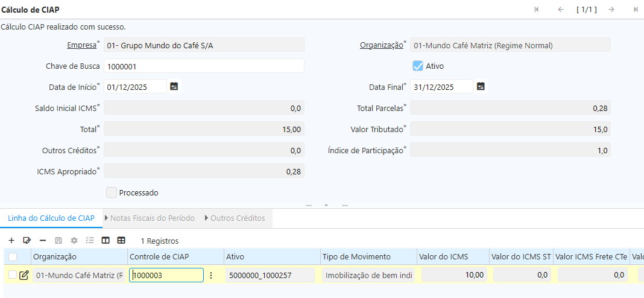Delete selected line with minus icon
The width and height of the screenshot is (644, 298).
coord(43,241)
